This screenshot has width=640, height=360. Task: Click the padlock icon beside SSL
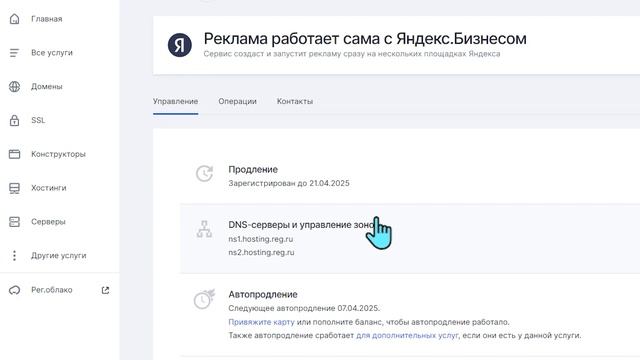pyautogui.click(x=14, y=120)
